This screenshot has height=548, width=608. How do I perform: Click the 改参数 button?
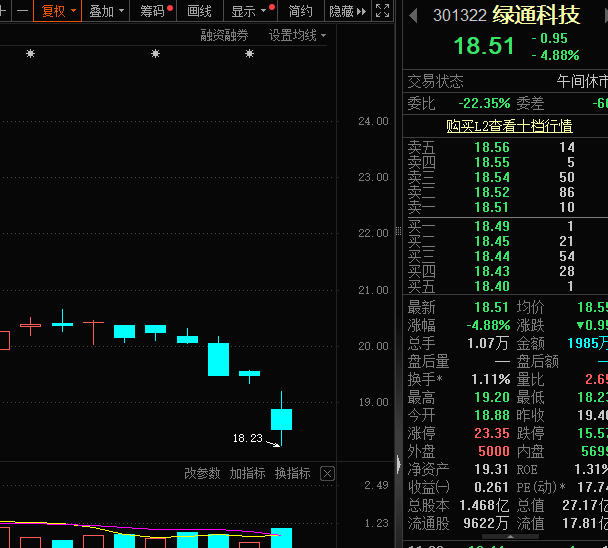(x=202, y=473)
